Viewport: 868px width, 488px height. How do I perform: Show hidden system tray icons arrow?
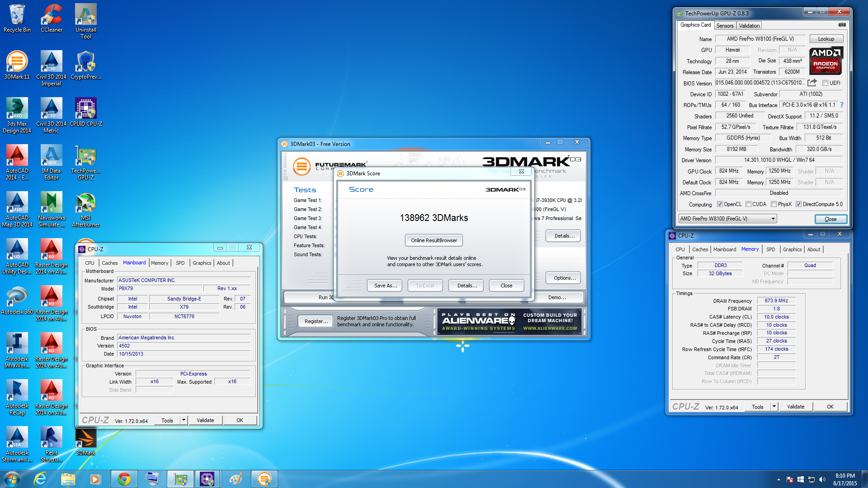coord(778,479)
